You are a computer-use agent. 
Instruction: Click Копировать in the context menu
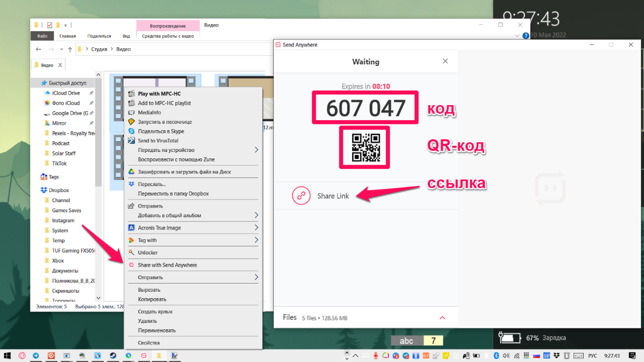tap(152, 299)
